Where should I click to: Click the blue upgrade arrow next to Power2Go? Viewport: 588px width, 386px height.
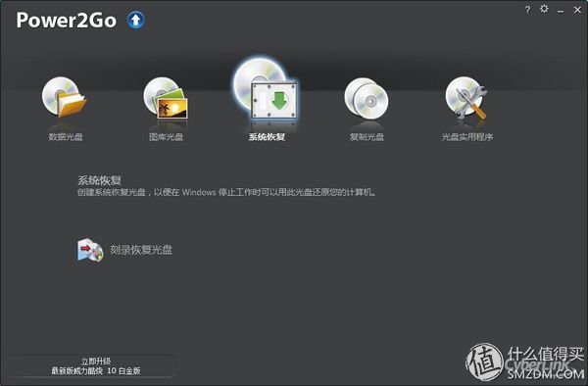pos(136,20)
